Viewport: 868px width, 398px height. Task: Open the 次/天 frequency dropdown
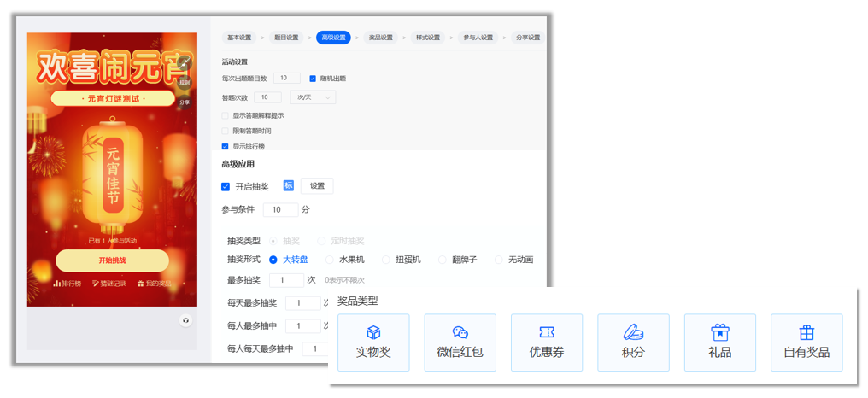[x=313, y=97]
